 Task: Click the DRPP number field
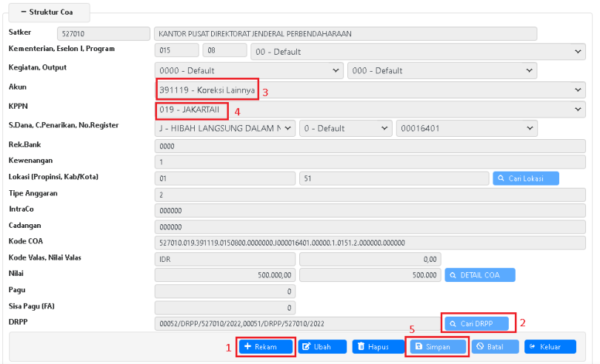[x=296, y=323]
